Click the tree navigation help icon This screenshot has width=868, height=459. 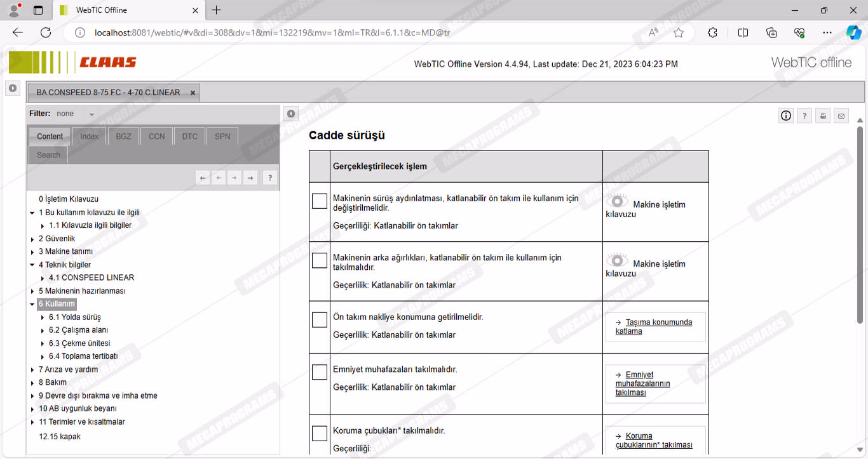(x=269, y=178)
